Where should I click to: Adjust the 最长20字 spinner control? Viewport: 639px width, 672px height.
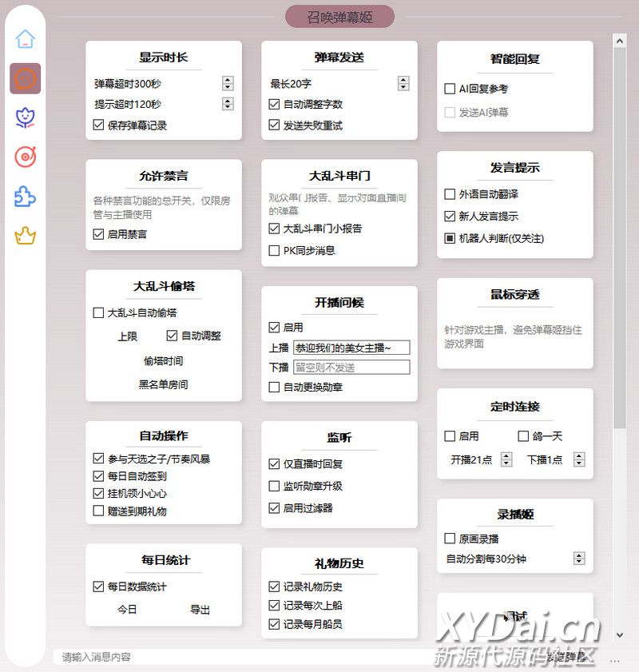pyautogui.click(x=403, y=83)
